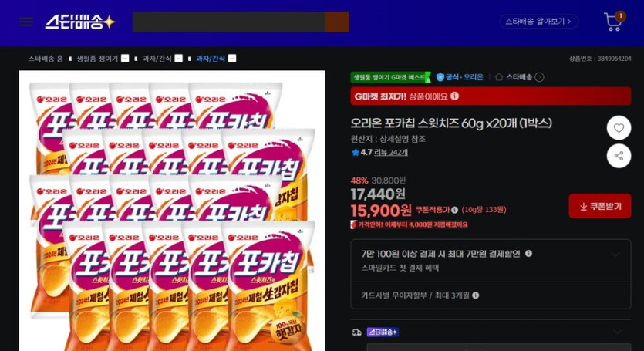
Task: Click the 15,900원 coupon price
Action: tap(381, 211)
